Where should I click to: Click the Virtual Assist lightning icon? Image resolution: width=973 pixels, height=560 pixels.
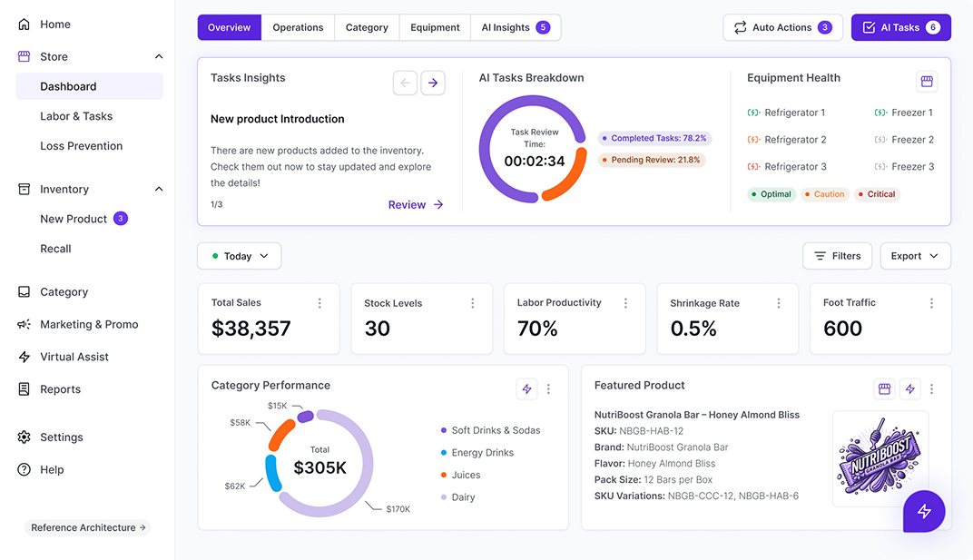[x=25, y=357]
